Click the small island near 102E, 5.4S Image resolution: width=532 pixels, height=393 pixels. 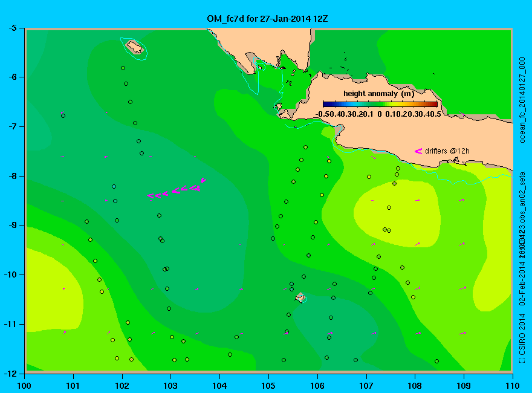pyautogui.click(x=134, y=47)
